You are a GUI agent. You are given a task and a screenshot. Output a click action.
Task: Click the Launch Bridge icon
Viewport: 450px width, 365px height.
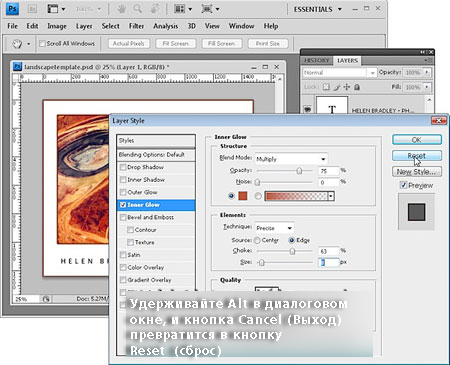pos(32,9)
